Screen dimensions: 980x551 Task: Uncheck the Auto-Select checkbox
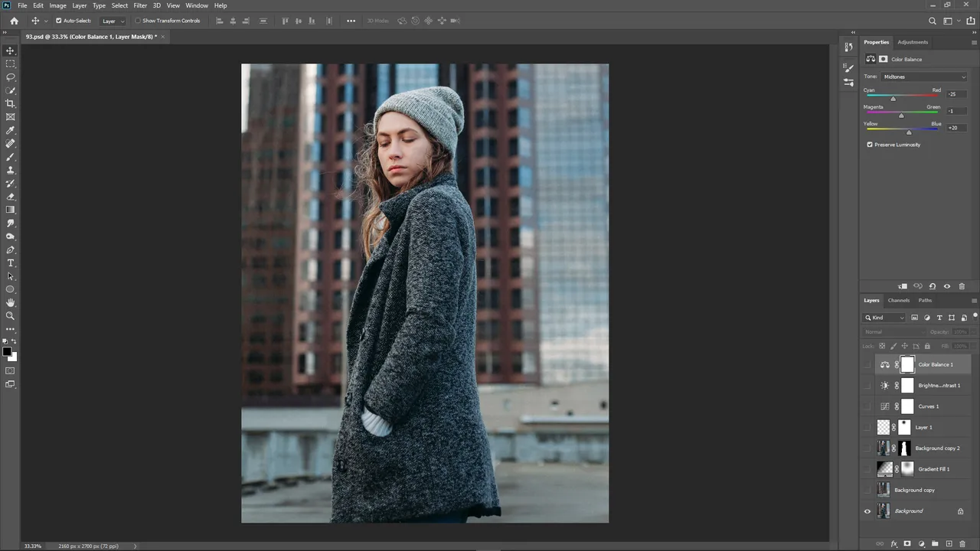59,21
